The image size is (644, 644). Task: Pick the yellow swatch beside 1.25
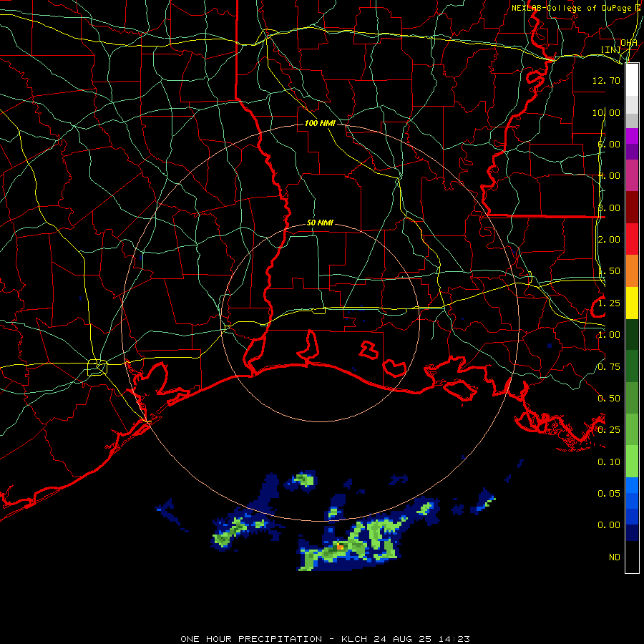632,303
